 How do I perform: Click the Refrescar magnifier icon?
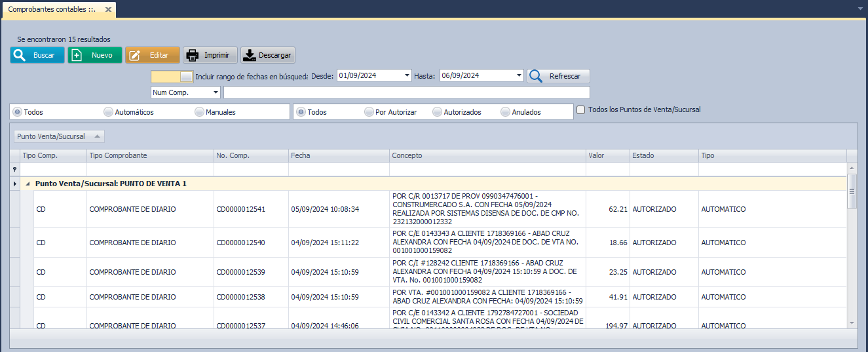(536, 76)
